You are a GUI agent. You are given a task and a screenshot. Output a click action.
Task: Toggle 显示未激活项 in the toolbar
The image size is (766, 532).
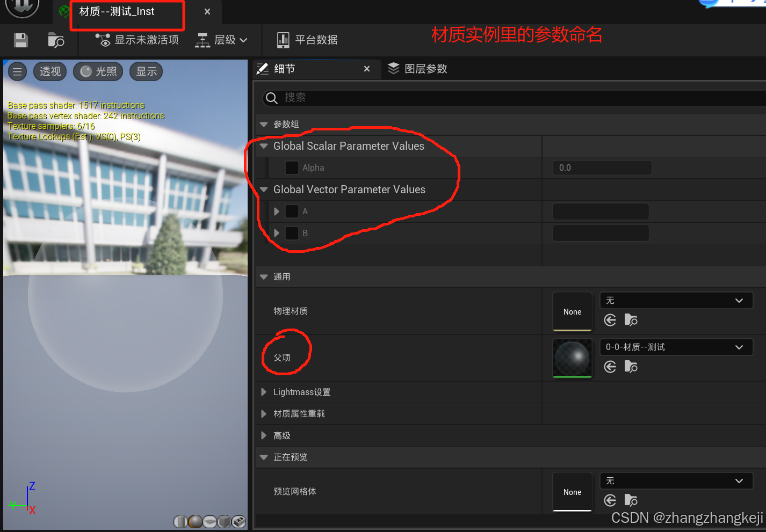pos(137,40)
